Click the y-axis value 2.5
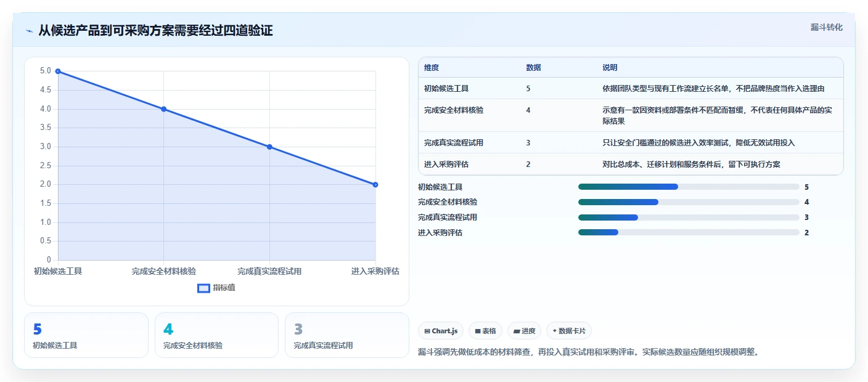 point(46,165)
